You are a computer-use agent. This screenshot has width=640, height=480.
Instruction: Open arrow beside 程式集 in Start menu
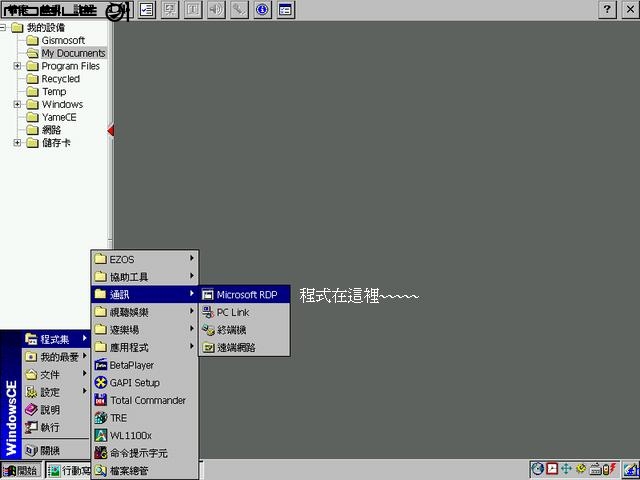tap(84, 338)
